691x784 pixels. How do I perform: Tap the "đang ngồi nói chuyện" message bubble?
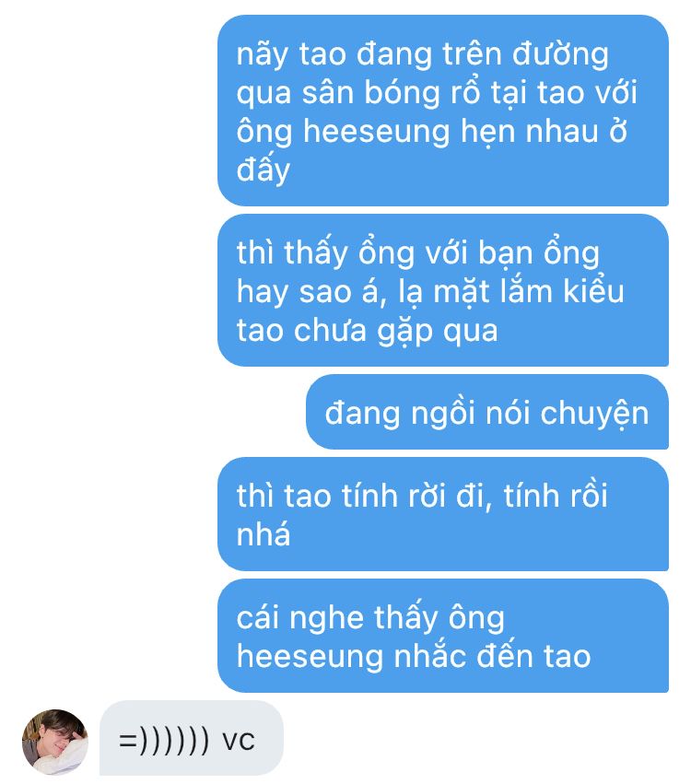click(x=487, y=412)
